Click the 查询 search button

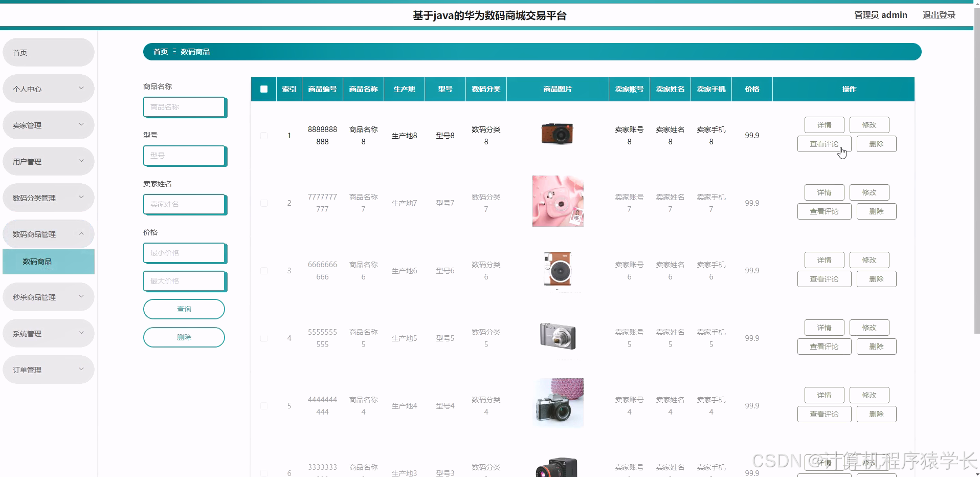[184, 309]
